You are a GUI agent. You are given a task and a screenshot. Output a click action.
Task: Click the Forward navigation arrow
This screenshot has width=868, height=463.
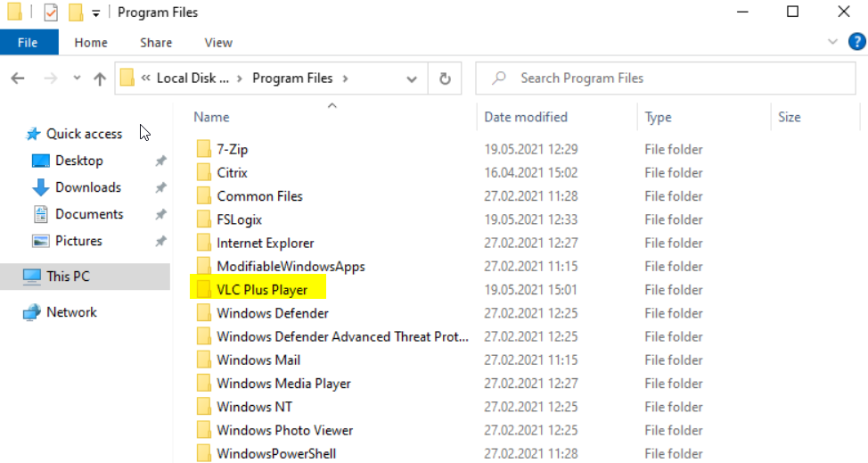[51, 79]
